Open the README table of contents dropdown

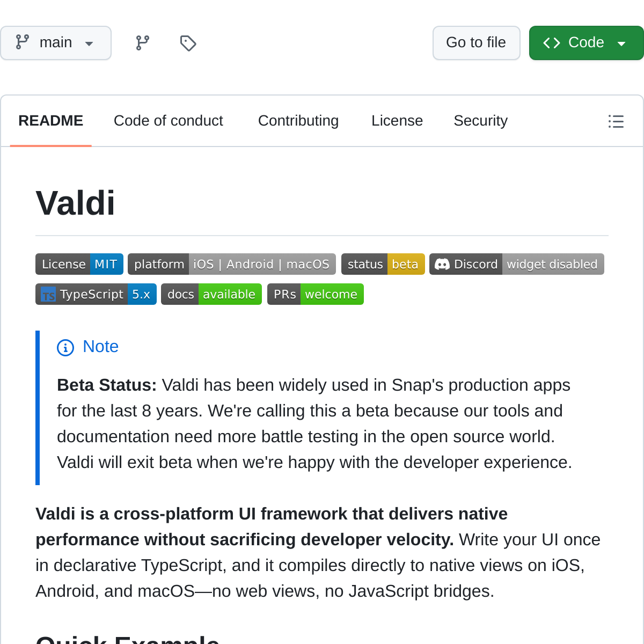click(x=616, y=121)
